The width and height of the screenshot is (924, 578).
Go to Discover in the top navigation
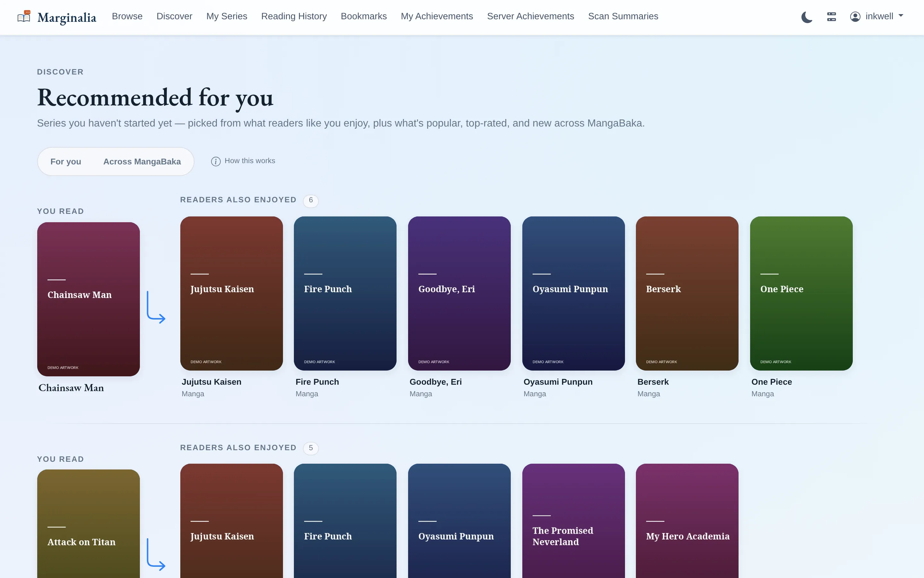click(x=175, y=16)
